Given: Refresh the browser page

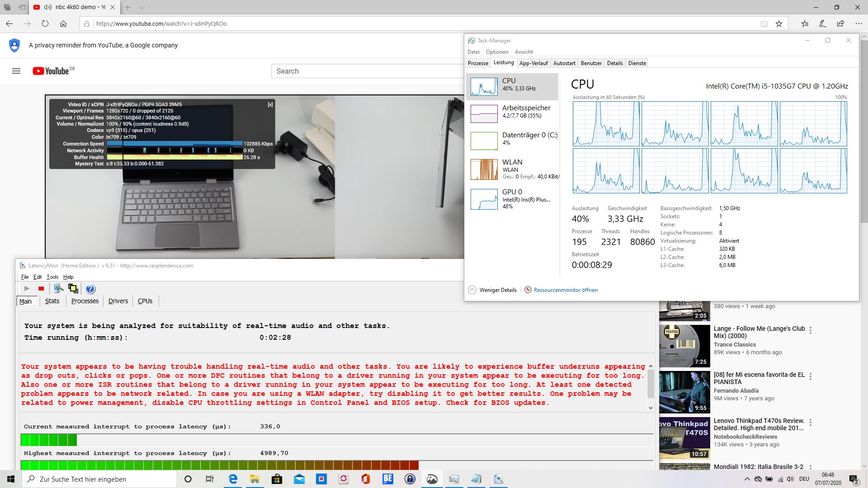Looking at the screenshot, I should [x=45, y=24].
